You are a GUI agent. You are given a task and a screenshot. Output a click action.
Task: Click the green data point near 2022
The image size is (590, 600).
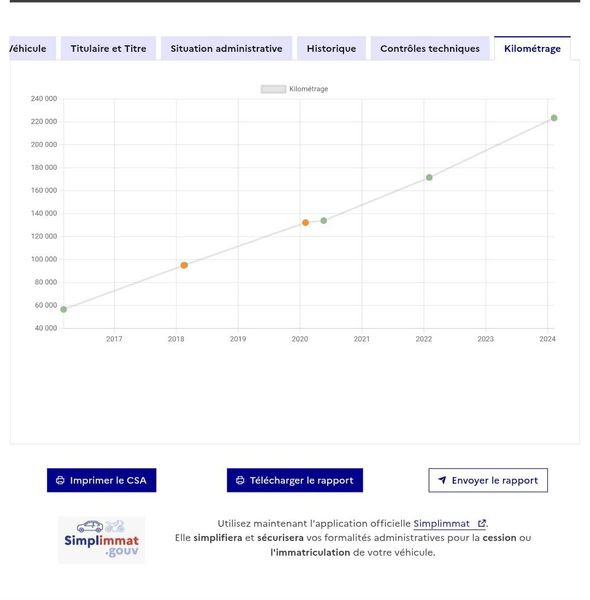click(x=429, y=178)
